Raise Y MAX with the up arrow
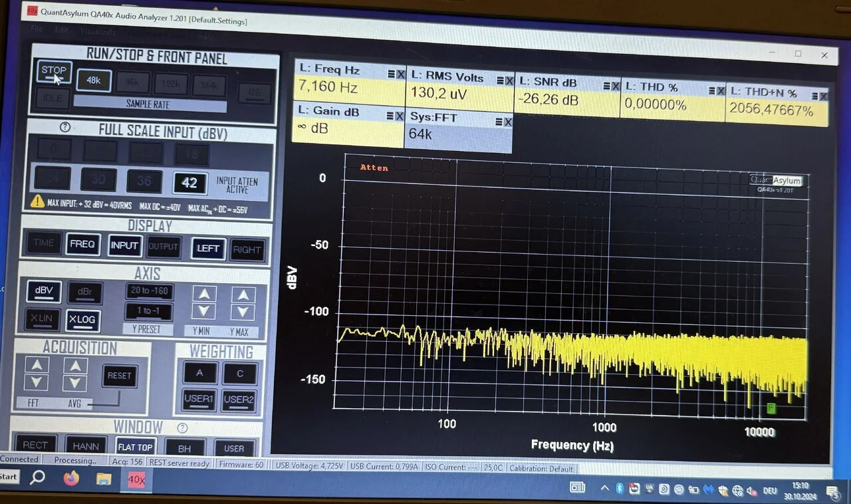The height and width of the screenshot is (504, 851). [243, 295]
